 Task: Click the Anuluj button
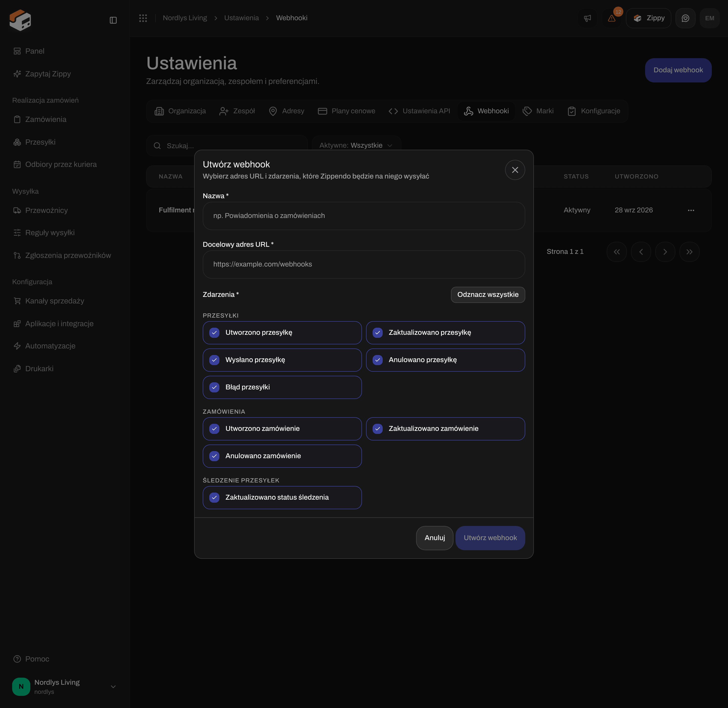coord(435,538)
